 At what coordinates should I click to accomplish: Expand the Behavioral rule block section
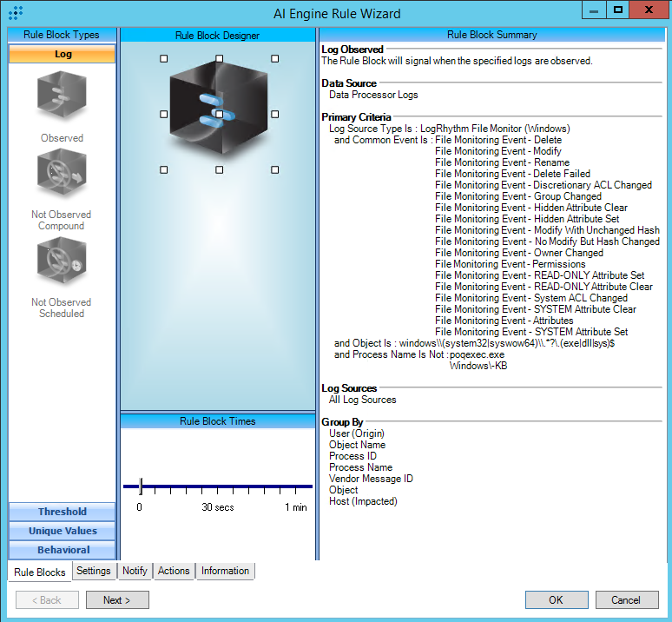62,550
